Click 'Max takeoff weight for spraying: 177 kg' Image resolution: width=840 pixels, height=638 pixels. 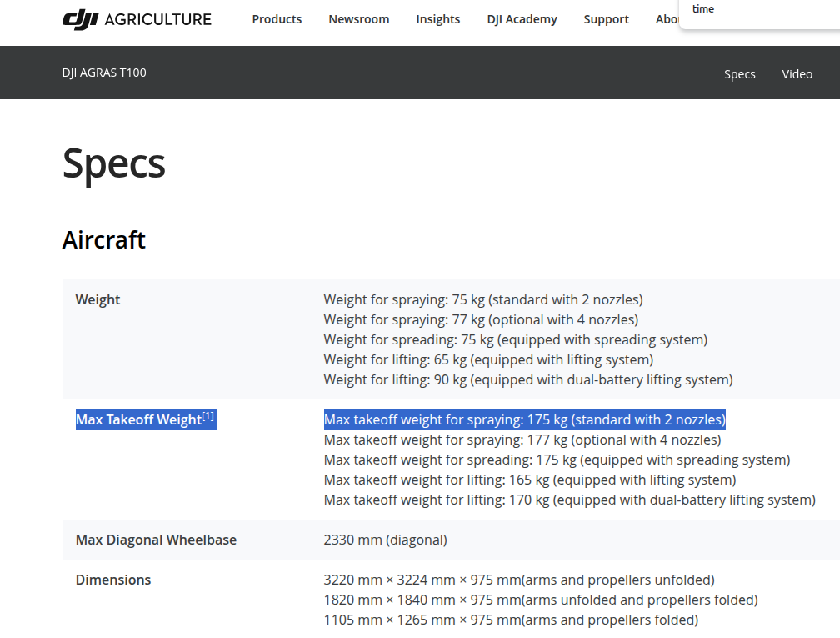point(522,440)
